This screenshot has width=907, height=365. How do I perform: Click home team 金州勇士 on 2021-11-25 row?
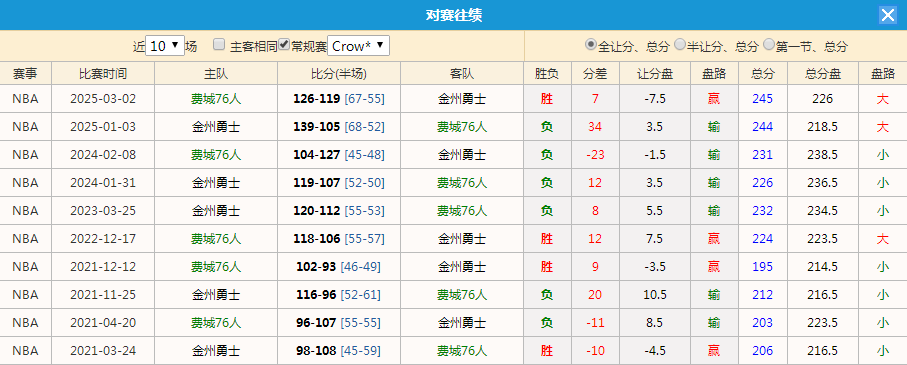(216, 294)
